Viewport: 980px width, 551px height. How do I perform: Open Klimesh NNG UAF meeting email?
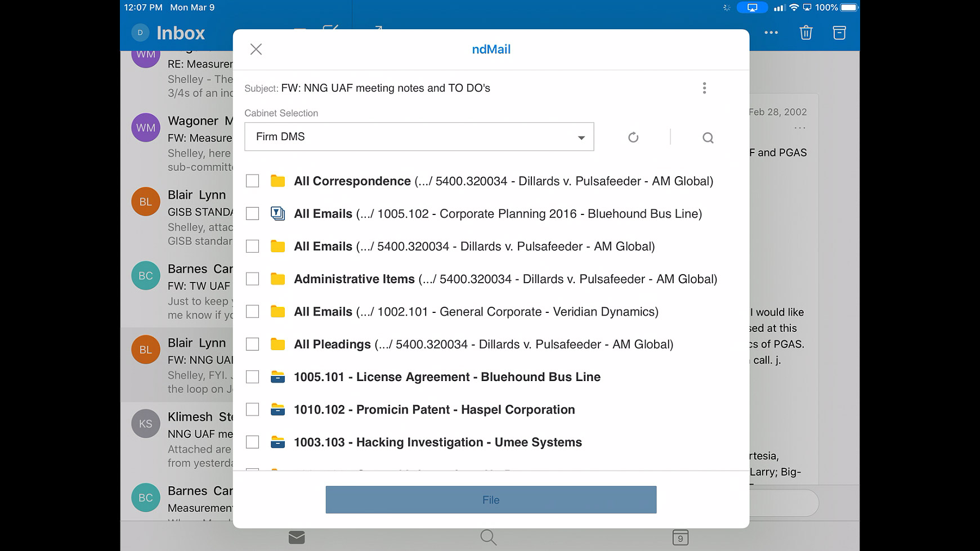[x=177, y=439]
